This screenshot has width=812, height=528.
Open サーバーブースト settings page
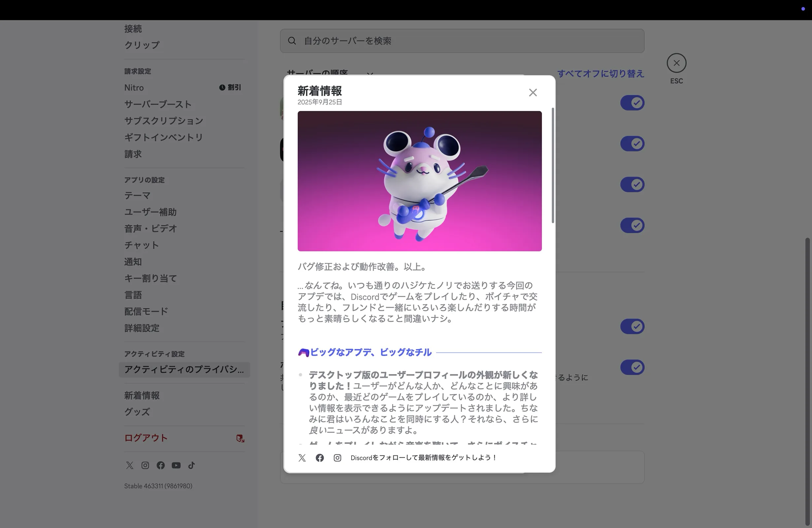[x=158, y=104]
